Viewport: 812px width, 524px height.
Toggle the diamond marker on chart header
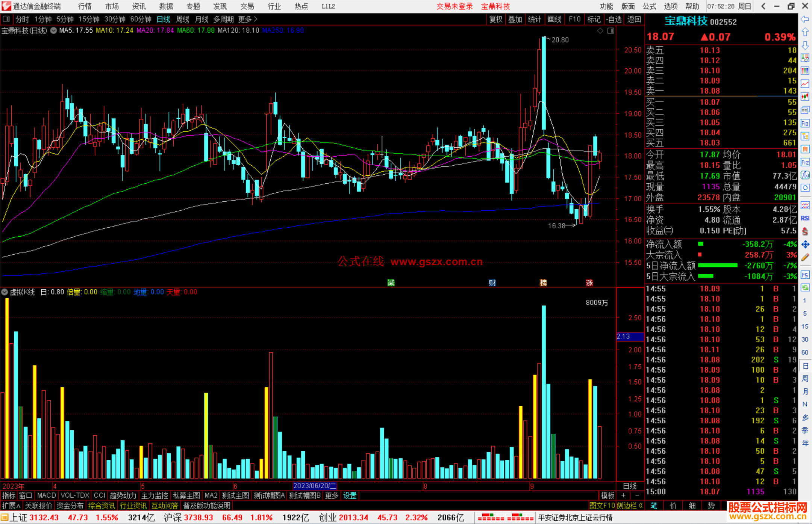pos(600,31)
